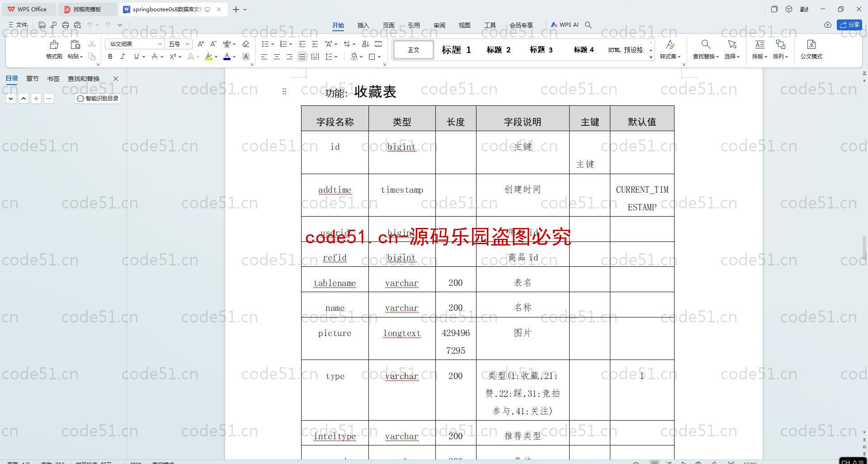
Task: Open the font size dropdown (五号)
Action: 188,44
